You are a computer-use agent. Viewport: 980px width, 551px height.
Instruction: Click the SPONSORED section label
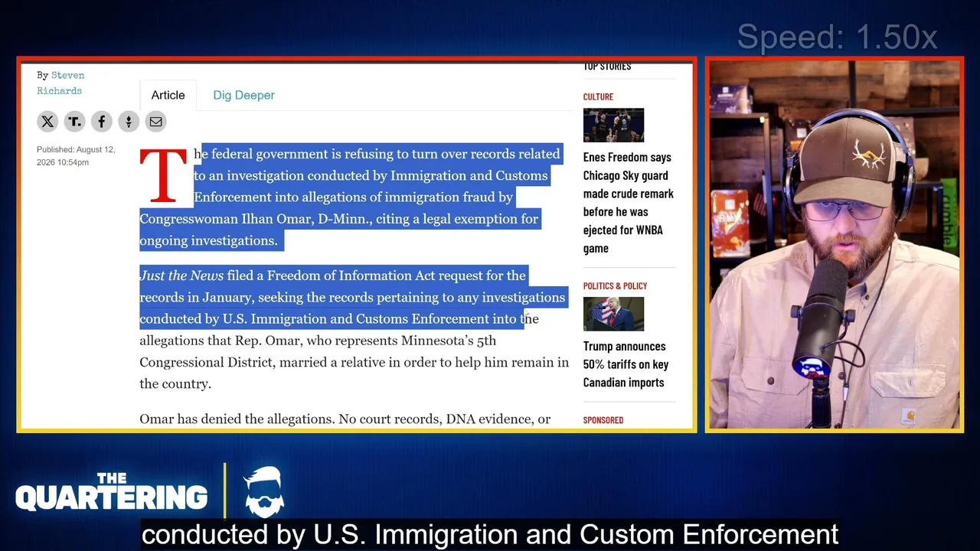click(x=603, y=420)
